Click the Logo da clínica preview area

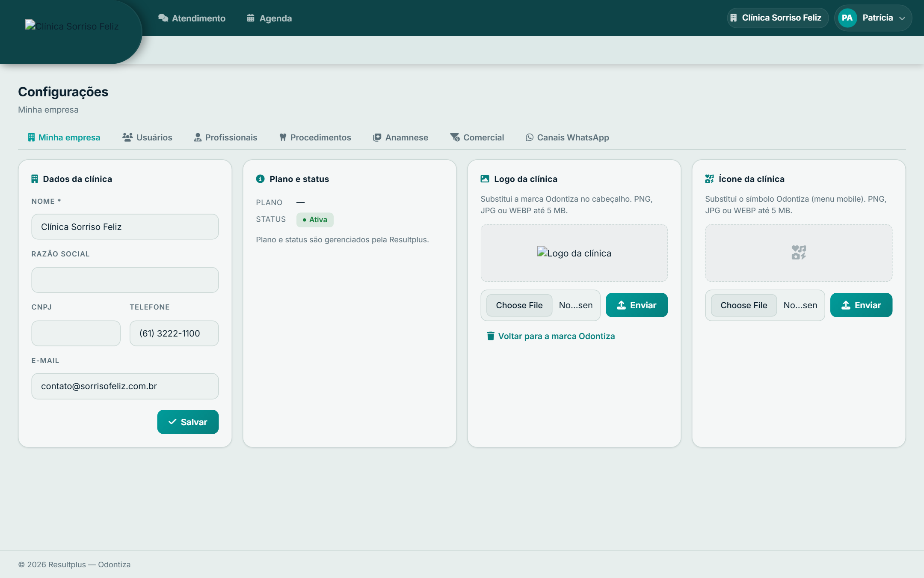click(574, 253)
